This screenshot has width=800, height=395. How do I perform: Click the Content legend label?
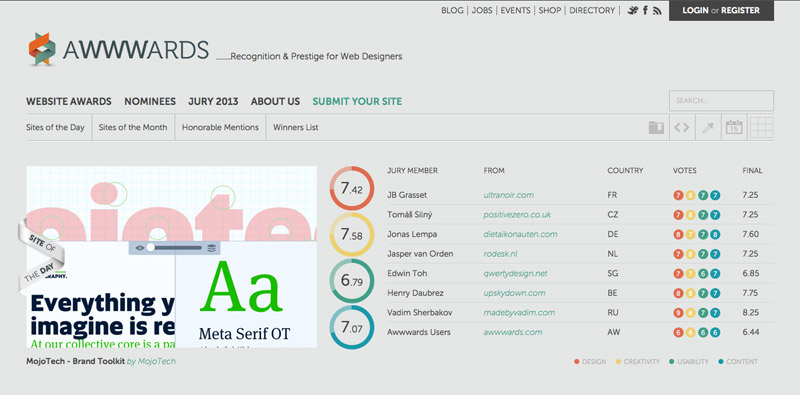click(x=742, y=362)
